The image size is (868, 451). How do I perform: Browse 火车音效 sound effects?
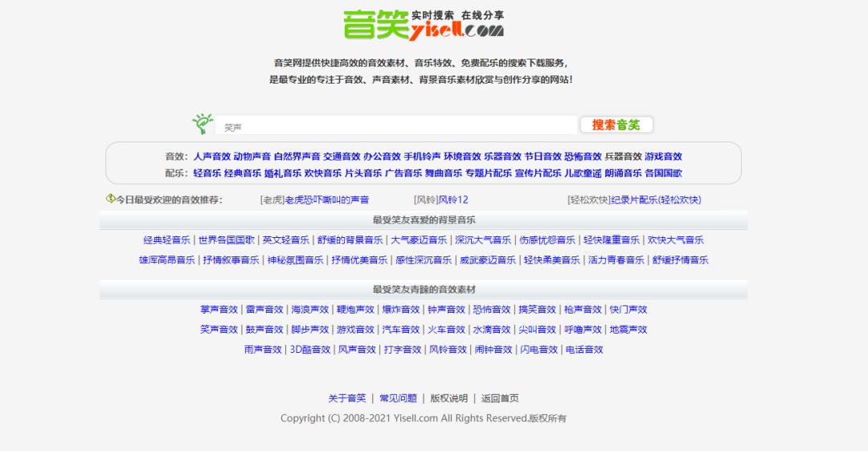pyautogui.click(x=446, y=329)
